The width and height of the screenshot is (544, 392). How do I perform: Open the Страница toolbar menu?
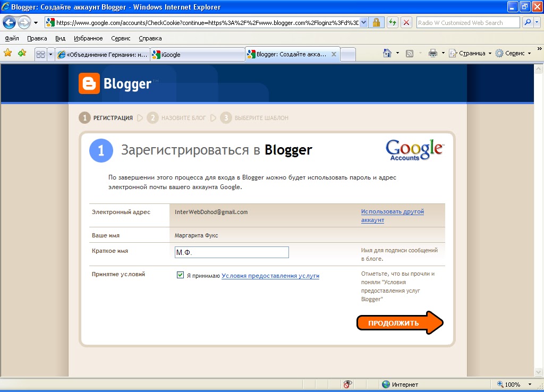pyautogui.click(x=471, y=53)
